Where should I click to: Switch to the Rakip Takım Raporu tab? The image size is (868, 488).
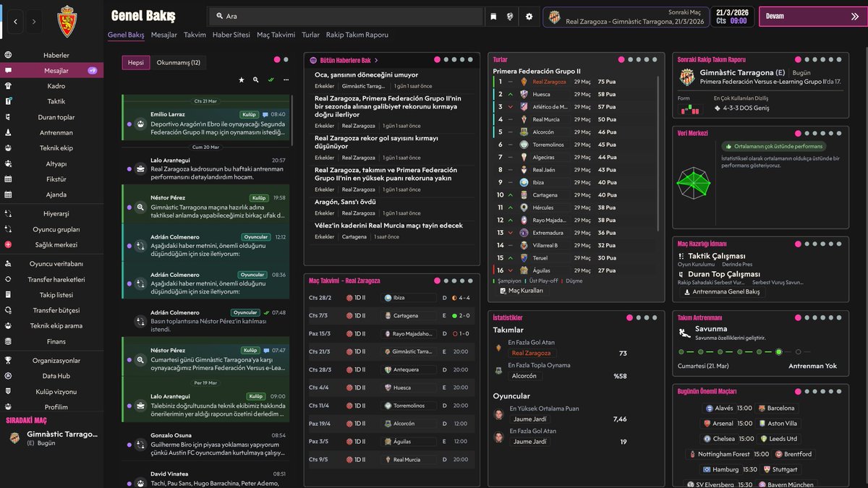[x=357, y=35]
